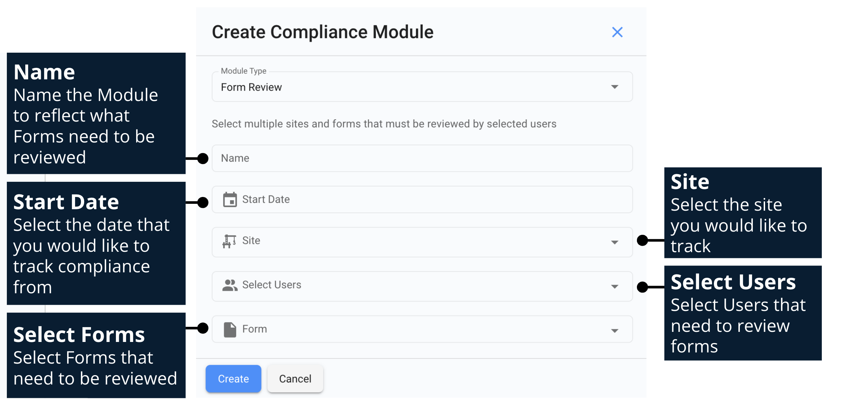
Task: Click the Module Type field label
Action: (x=244, y=71)
